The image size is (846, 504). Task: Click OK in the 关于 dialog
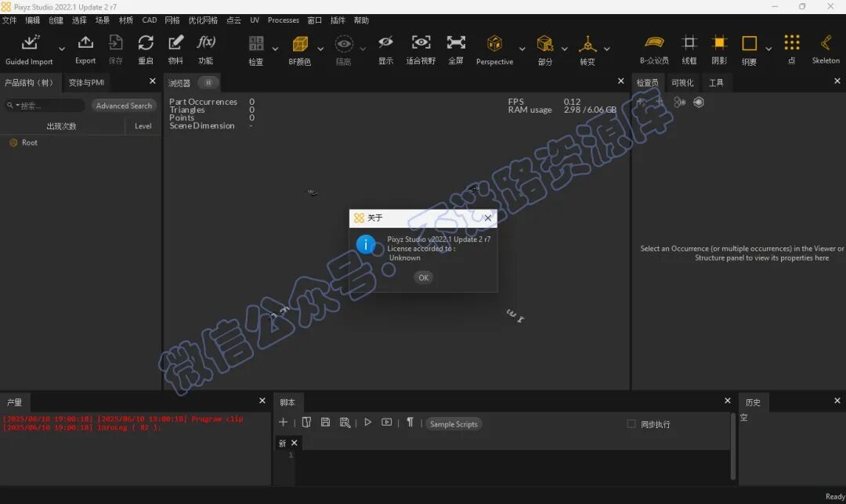(424, 278)
